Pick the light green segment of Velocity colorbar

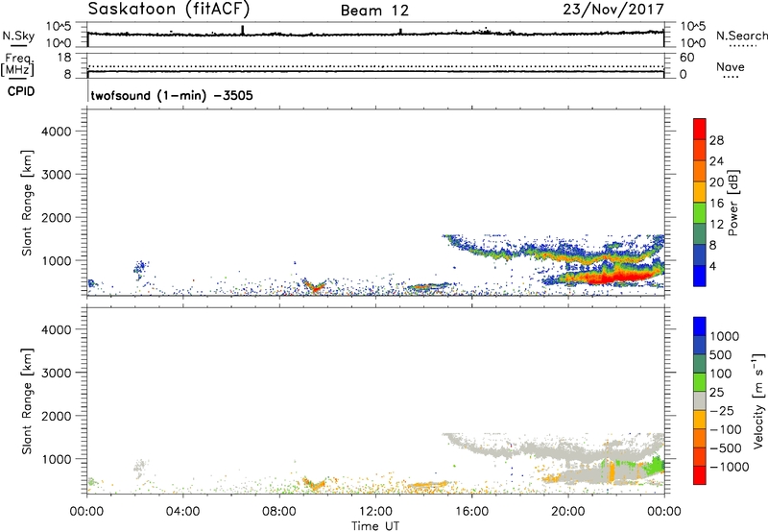(x=700, y=382)
